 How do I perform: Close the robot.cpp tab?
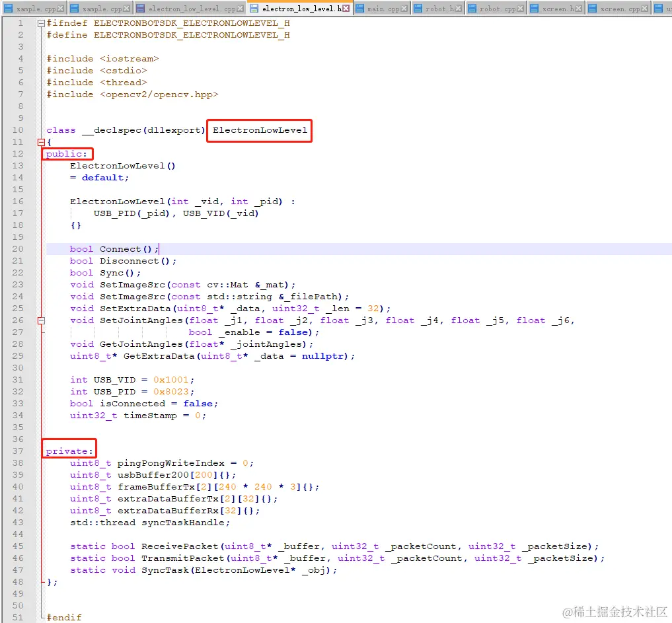point(520,9)
